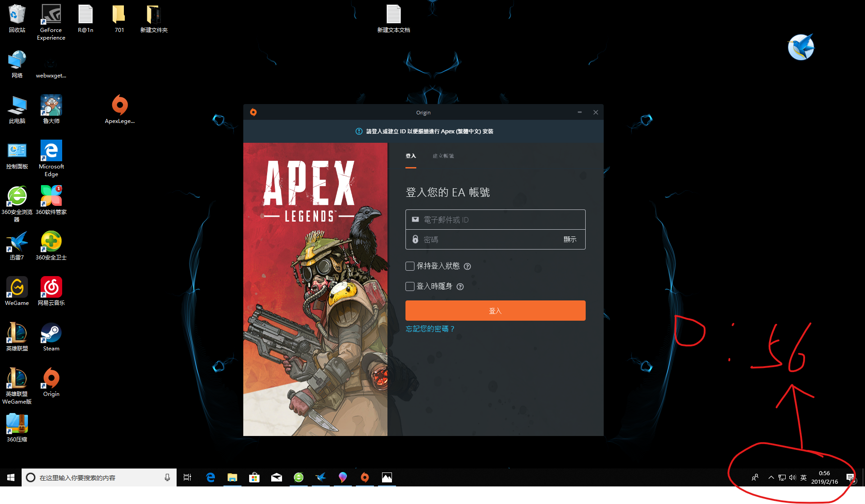Screen dimensions: 865x504
Task: Close the Origin login window
Action: pyautogui.click(x=596, y=112)
